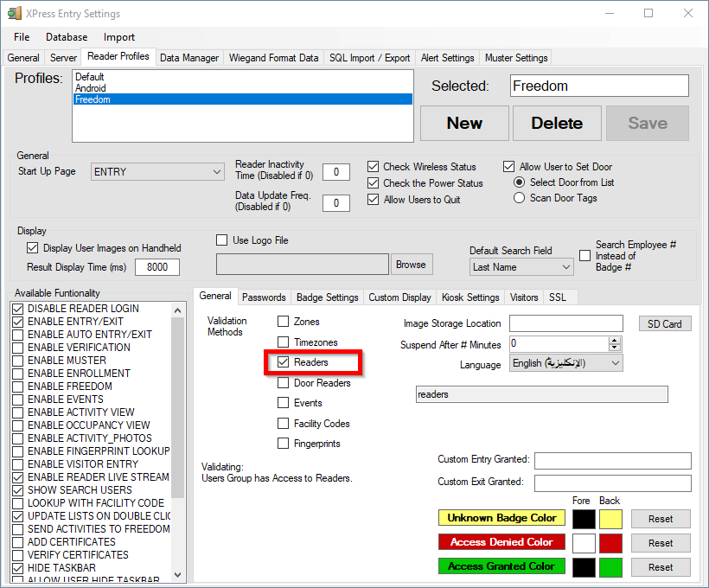The height and width of the screenshot is (588, 709).
Task: Select the Android profile in the list
Action: (x=91, y=88)
